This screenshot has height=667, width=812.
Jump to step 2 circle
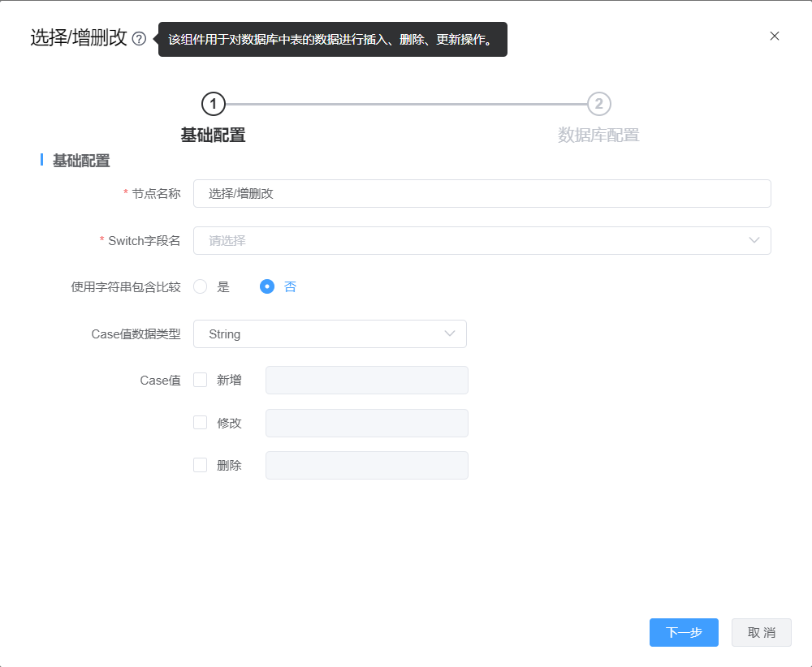coord(598,104)
